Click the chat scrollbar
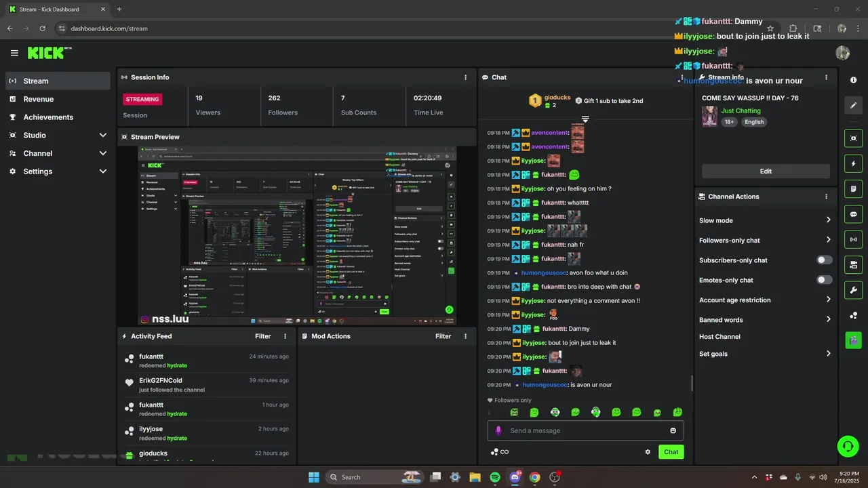Screen dimensions: 868x488 click(692, 384)
